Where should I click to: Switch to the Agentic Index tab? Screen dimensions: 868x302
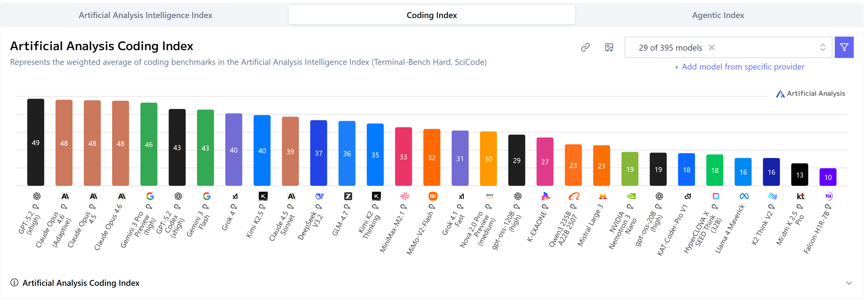[x=718, y=15]
